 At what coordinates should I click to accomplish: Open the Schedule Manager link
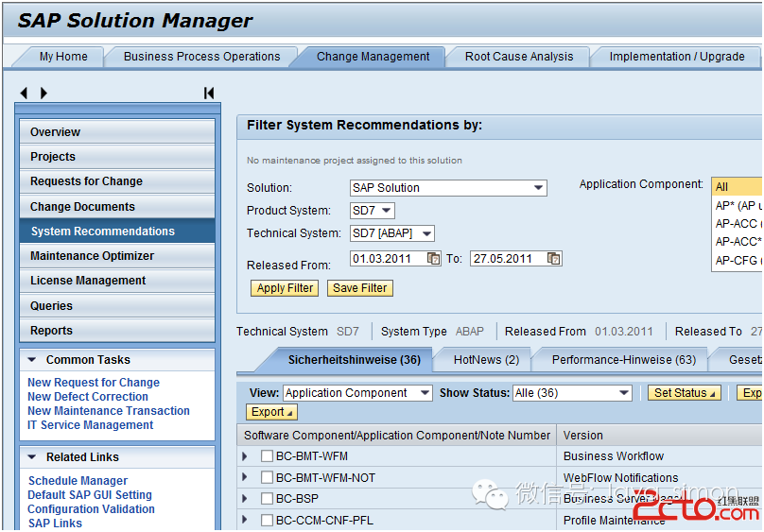tap(78, 481)
